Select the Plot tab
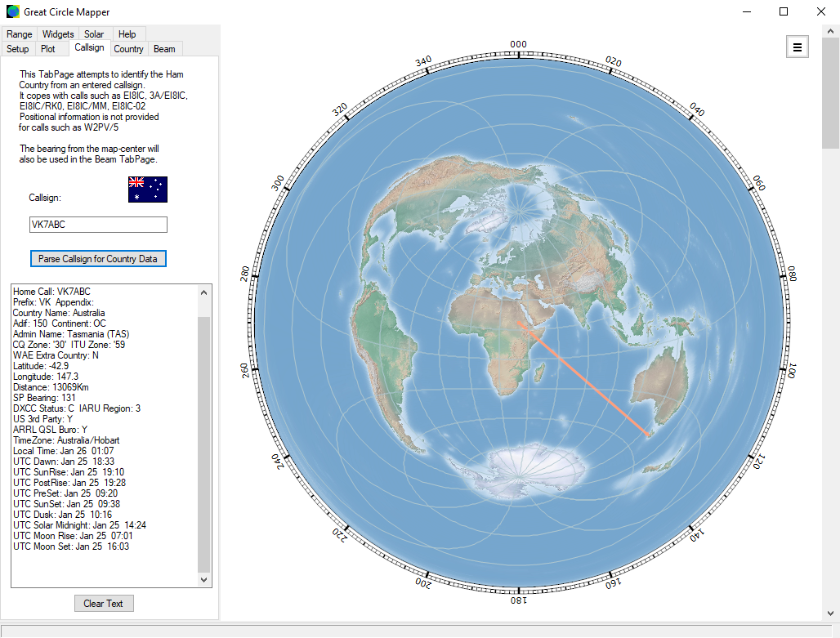Viewport: 840px width, 638px height. [47, 49]
